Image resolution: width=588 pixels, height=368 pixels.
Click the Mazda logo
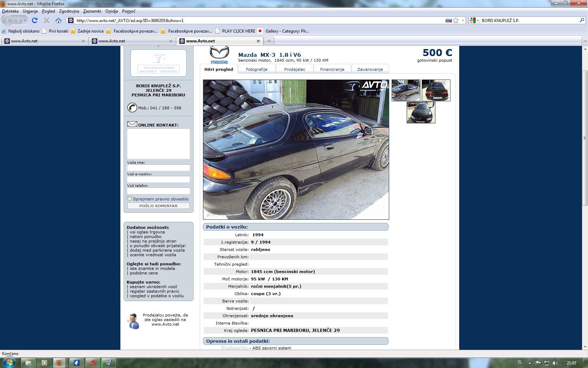[219, 55]
